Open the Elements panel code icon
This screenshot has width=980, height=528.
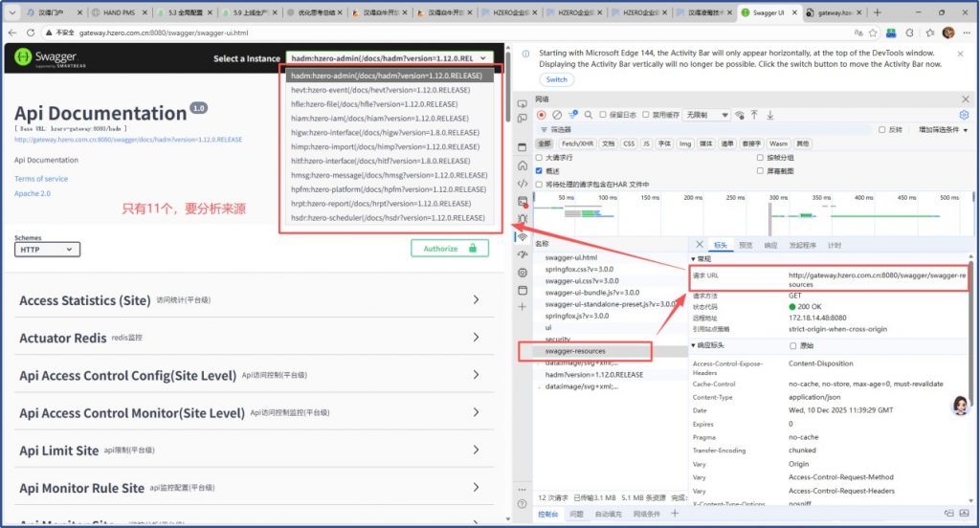point(522,184)
